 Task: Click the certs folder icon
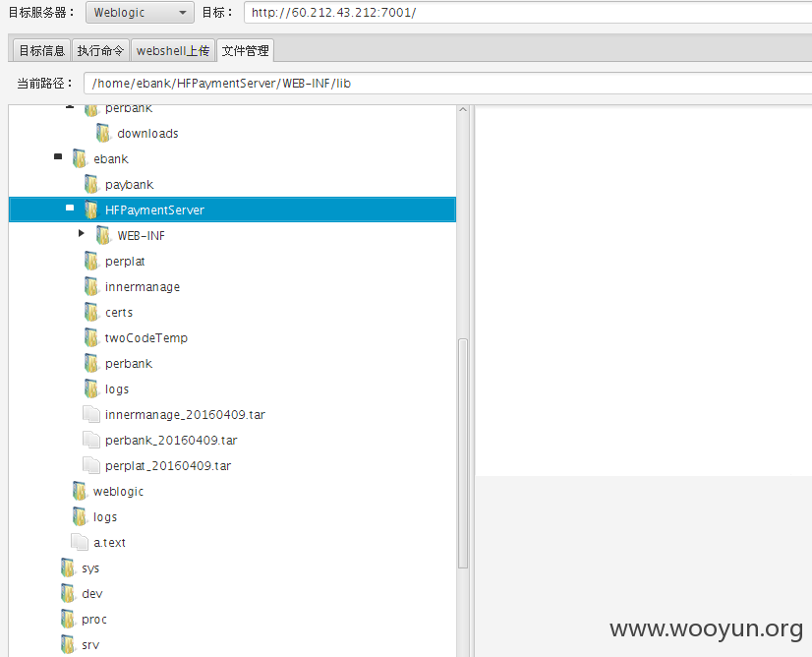[x=91, y=312]
